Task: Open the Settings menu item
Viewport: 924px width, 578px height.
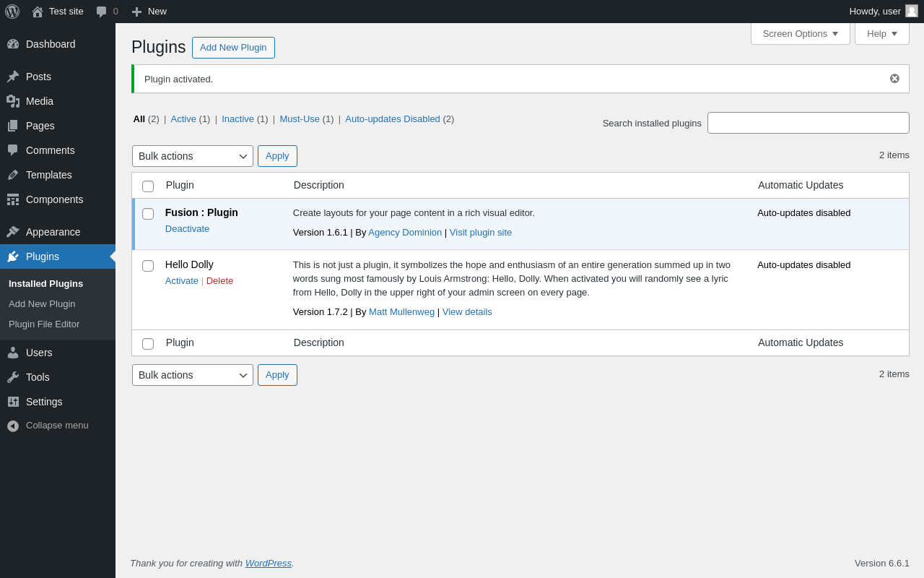Action: click(x=58, y=402)
